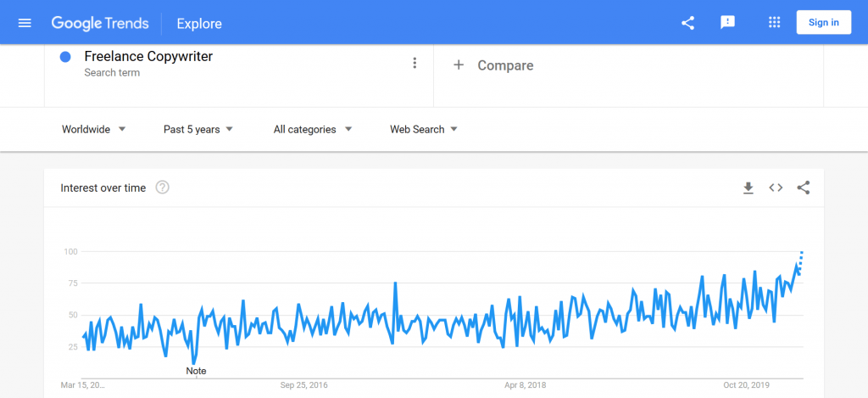The image size is (868, 398).
Task: Open the send feedback icon
Action: (x=727, y=23)
